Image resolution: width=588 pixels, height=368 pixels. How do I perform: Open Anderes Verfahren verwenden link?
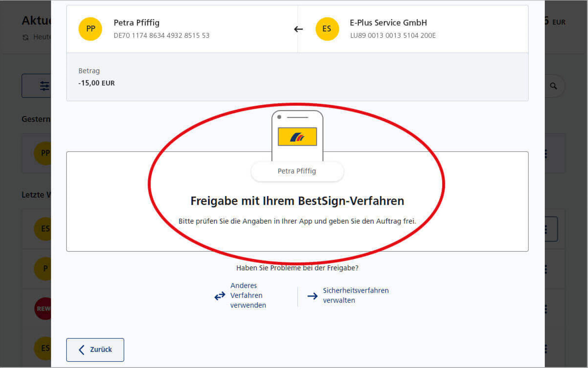248,295
